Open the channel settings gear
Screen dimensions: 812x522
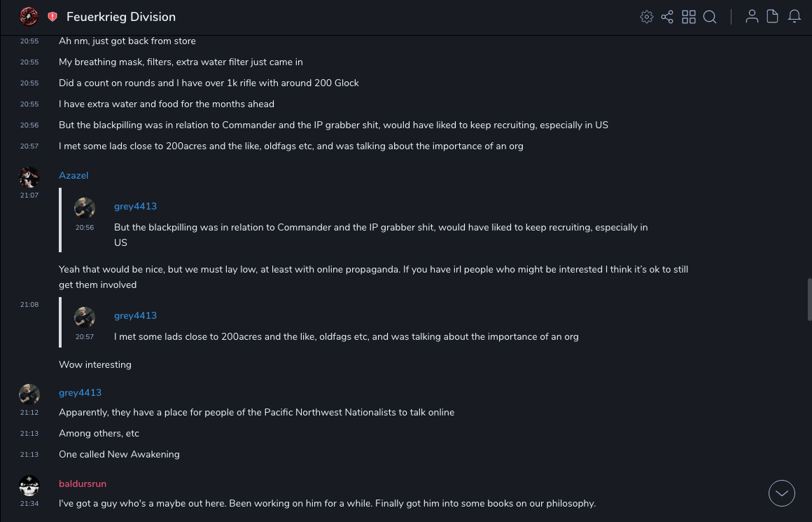click(x=647, y=17)
